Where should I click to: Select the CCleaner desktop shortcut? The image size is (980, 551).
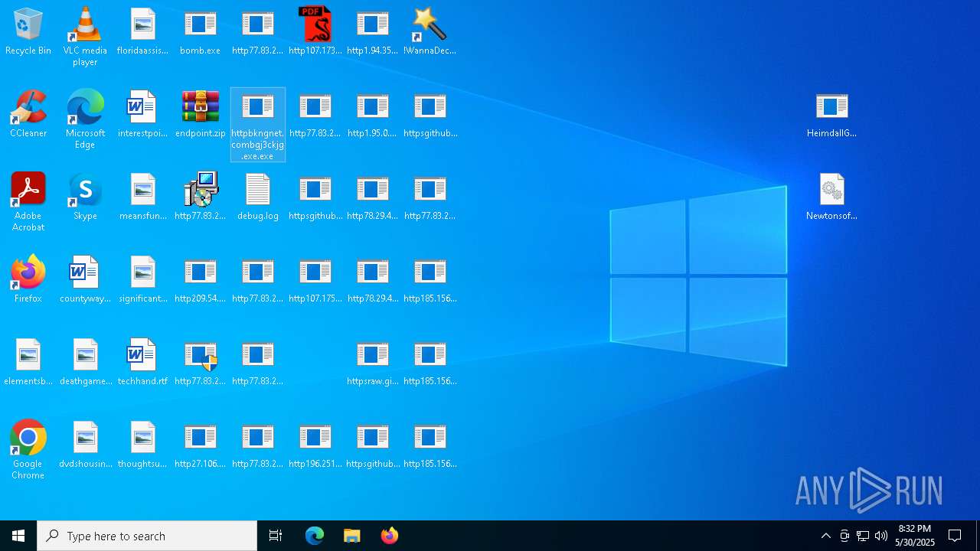28,115
